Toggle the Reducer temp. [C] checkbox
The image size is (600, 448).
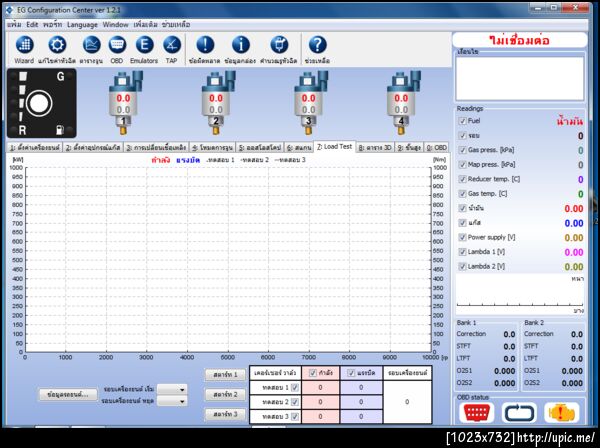click(462, 179)
